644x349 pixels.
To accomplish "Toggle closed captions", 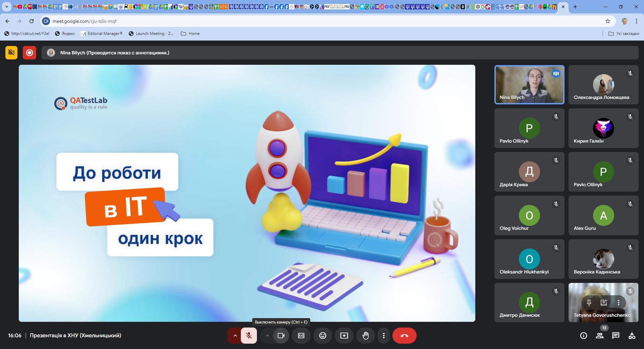I will pos(301,336).
